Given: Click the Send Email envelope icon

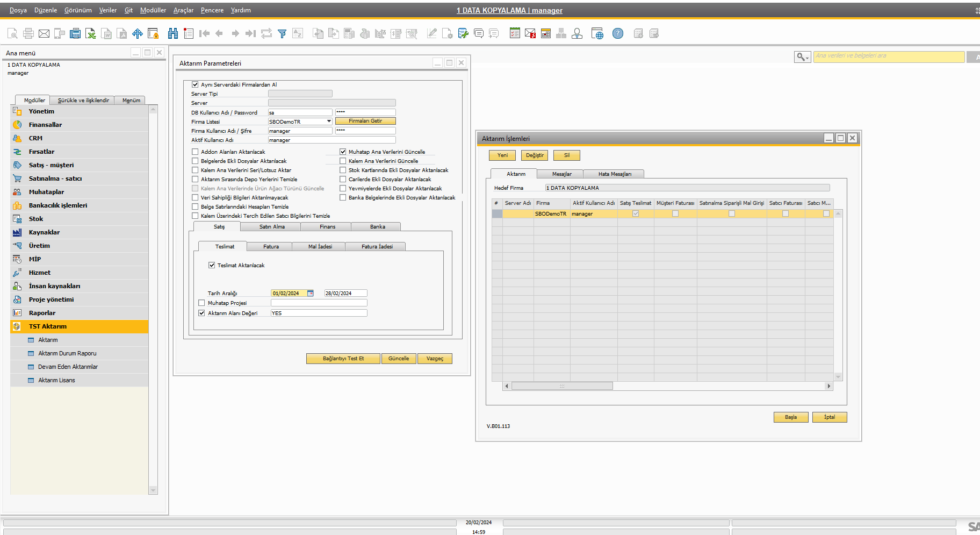Looking at the screenshot, I should [x=44, y=34].
